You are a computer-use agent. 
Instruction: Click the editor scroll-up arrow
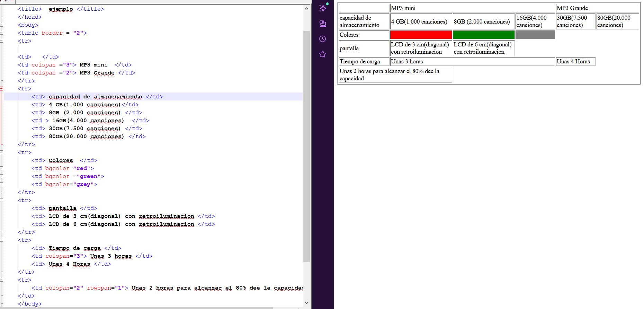(x=306, y=9)
